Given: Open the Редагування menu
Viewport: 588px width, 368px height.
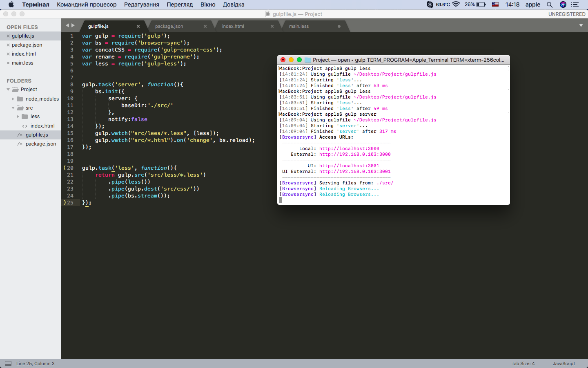Looking at the screenshot, I should point(142,4).
